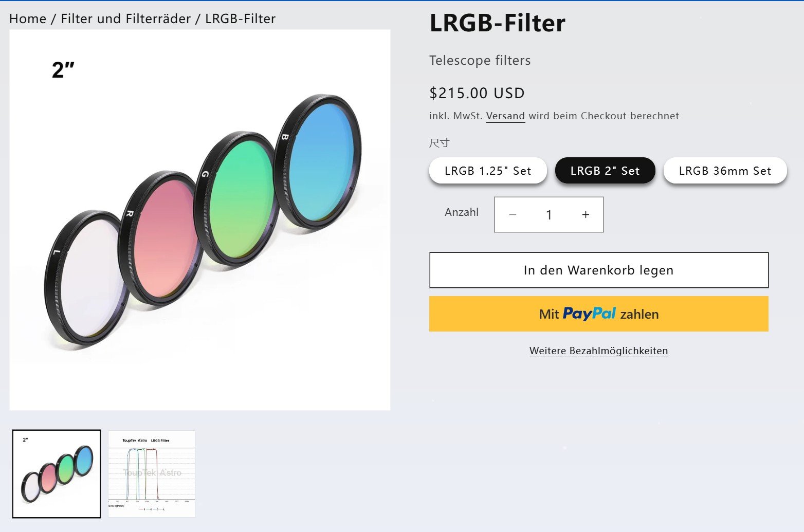Go to Home in breadcrumb
Image resolution: width=804 pixels, height=532 pixels.
pyautogui.click(x=28, y=19)
